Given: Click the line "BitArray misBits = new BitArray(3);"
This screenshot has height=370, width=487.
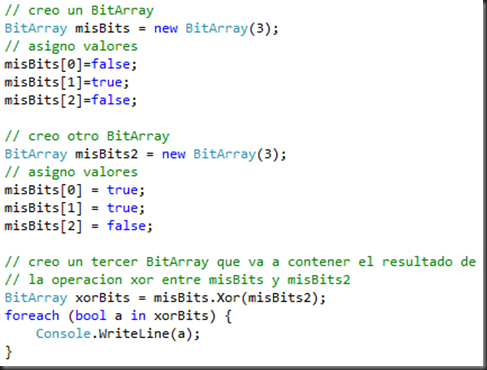Looking at the screenshot, I should [142, 28].
